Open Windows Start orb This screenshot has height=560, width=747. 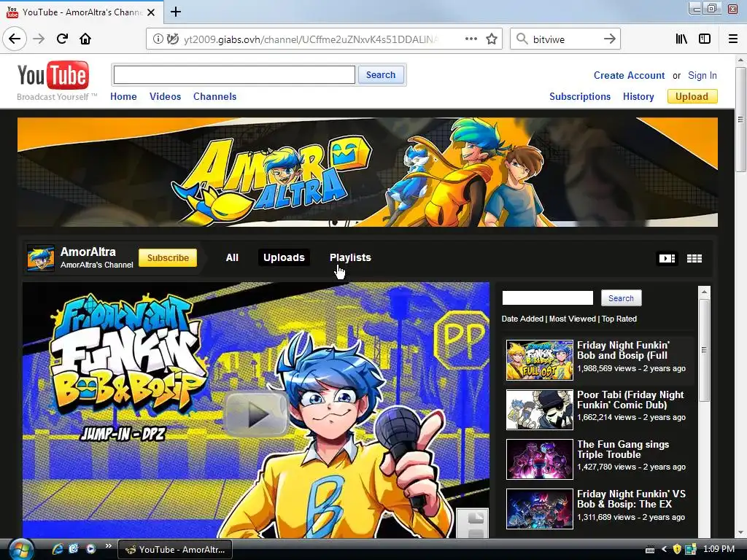point(20,550)
